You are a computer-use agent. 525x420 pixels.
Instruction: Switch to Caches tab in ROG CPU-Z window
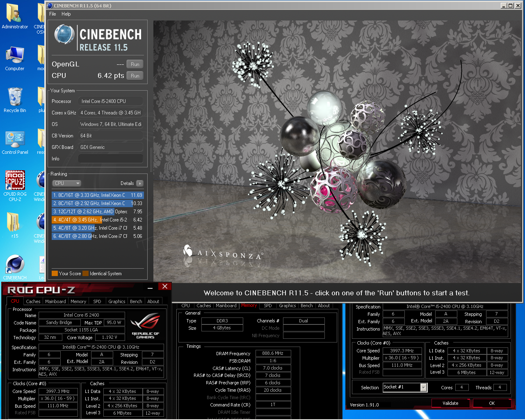click(x=33, y=301)
